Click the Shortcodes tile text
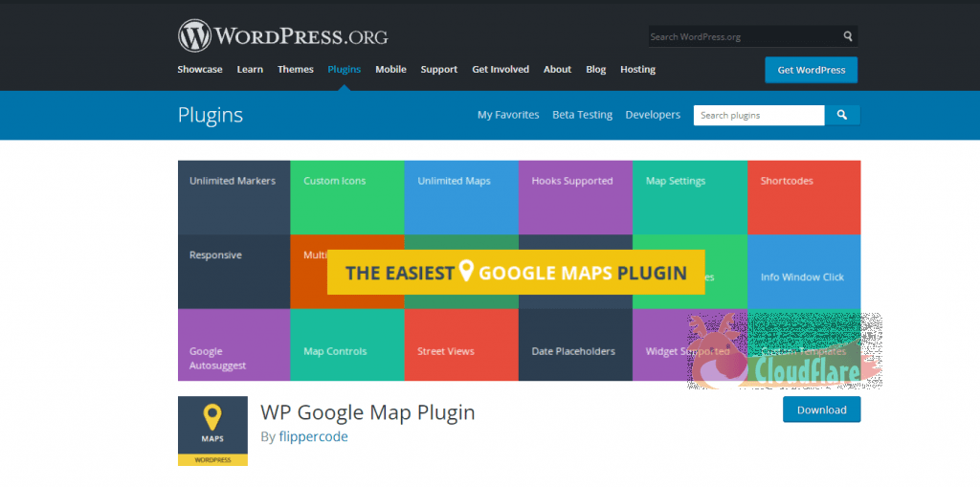This screenshot has width=980, height=487. [x=787, y=181]
